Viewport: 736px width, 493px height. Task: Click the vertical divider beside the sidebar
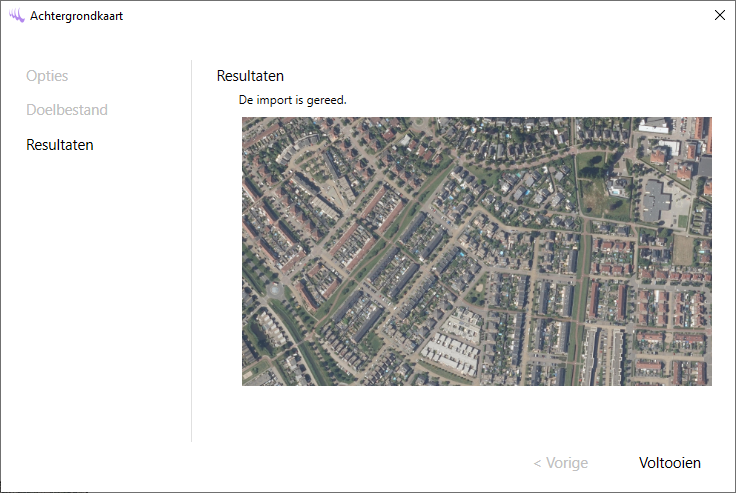coord(191,250)
